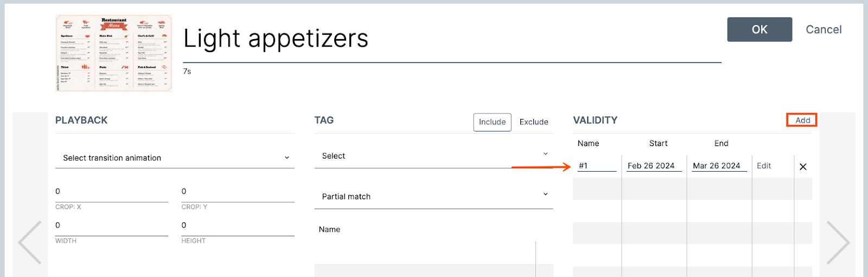Focus the WIDTH input field

coord(111,225)
